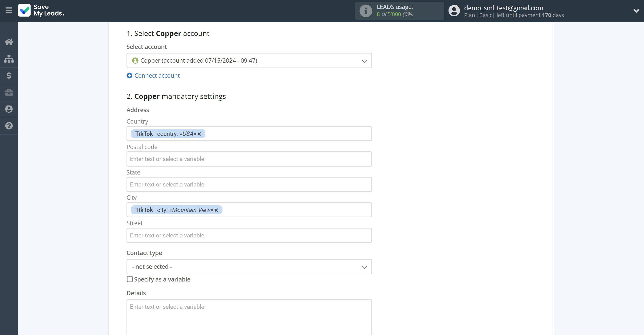Screen dimensions: 644x335
Task: Click into the State field
Action: tap(249, 184)
